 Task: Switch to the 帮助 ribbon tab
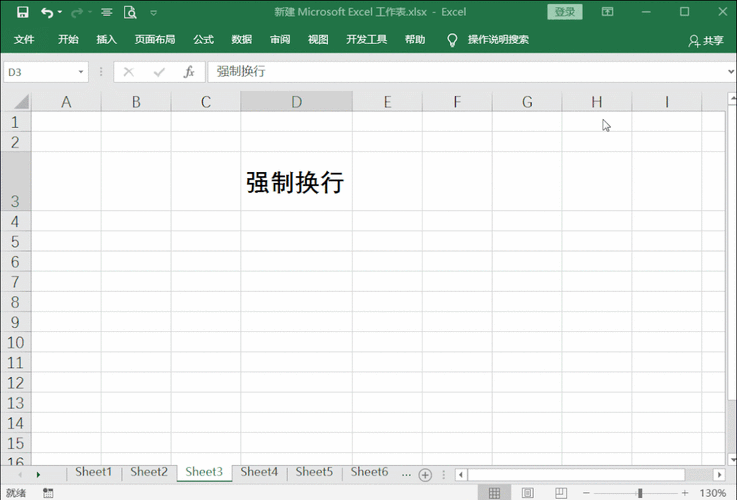415,39
